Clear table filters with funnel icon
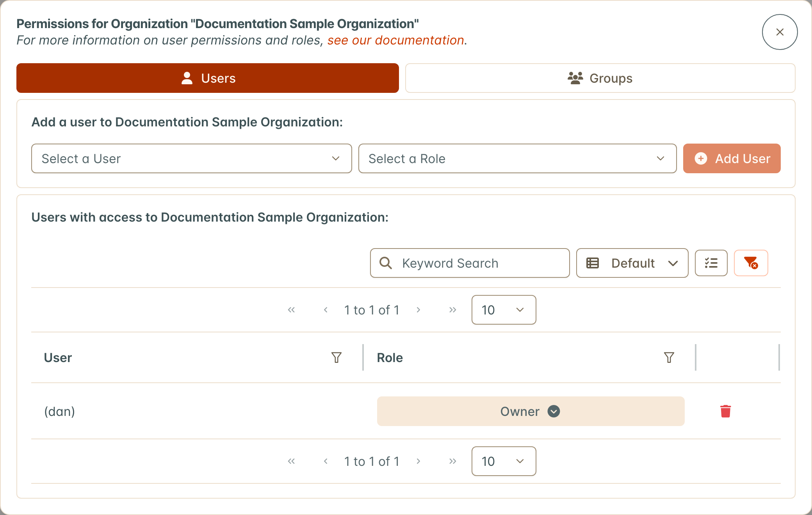Screen dimensions: 812x515 point(751,263)
